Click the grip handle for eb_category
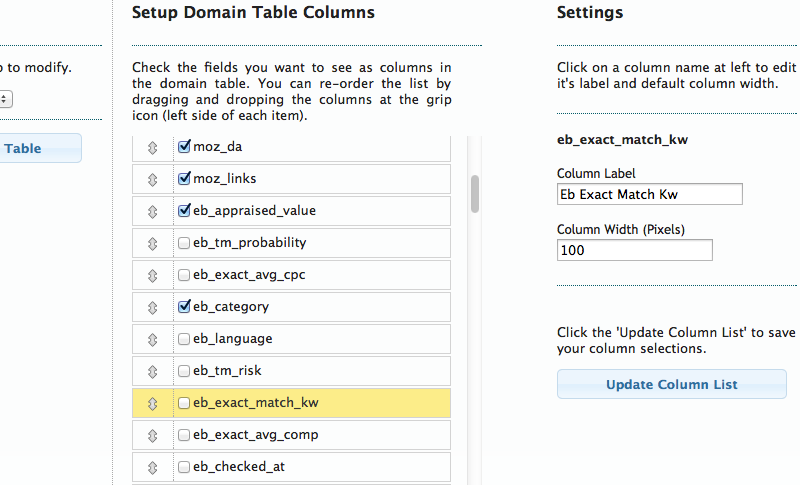The width and height of the screenshot is (800, 485). point(153,308)
